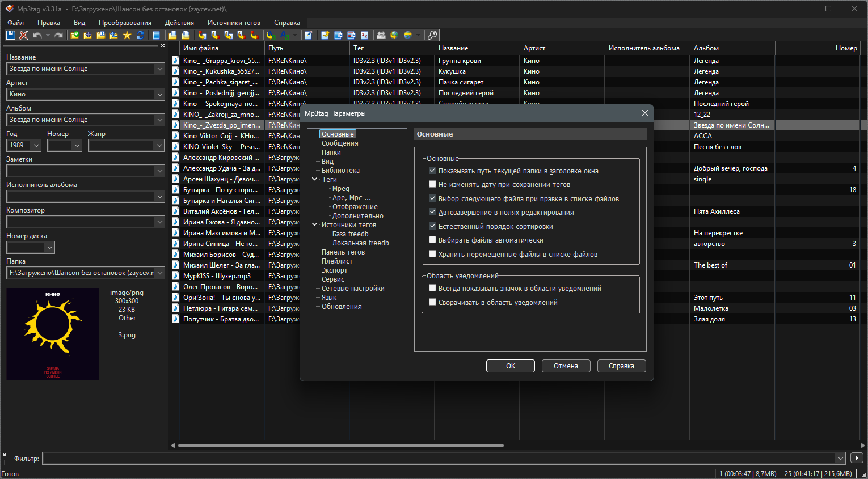Open the Композитор field dropdown
Screen dimensions: 868x479
point(159,222)
